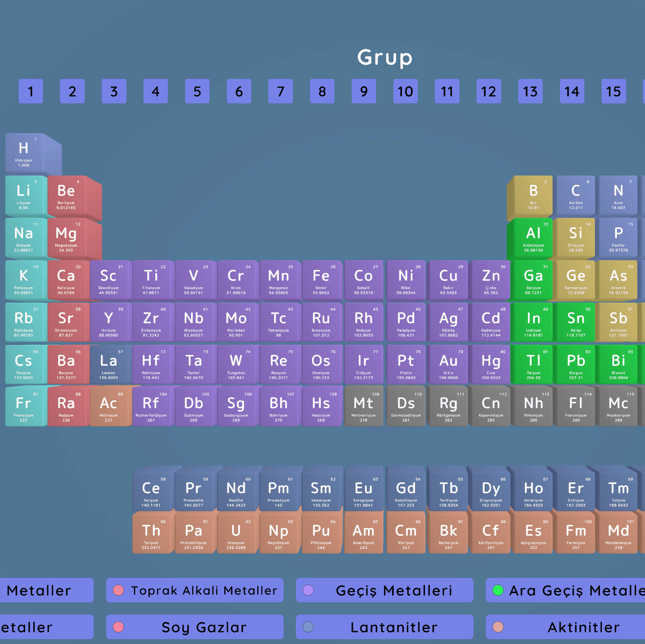Toggle the Toprak Alkali Metaller category filter
Viewport: 645px width, 644px height.
pos(195,590)
